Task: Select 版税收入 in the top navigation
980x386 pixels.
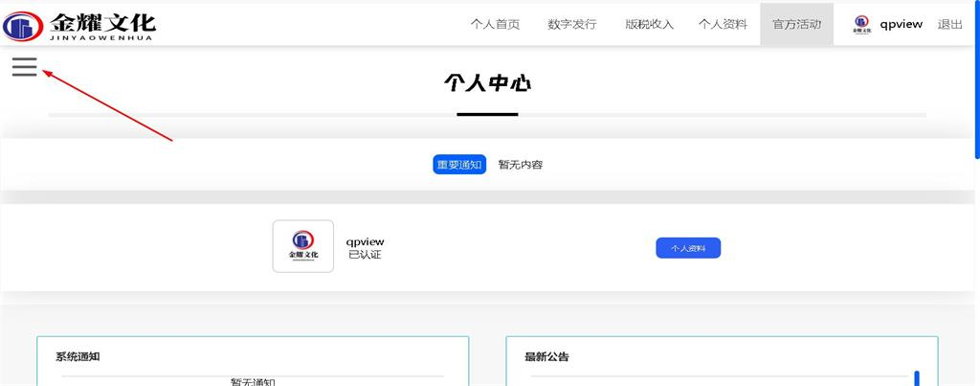Action: [649, 24]
